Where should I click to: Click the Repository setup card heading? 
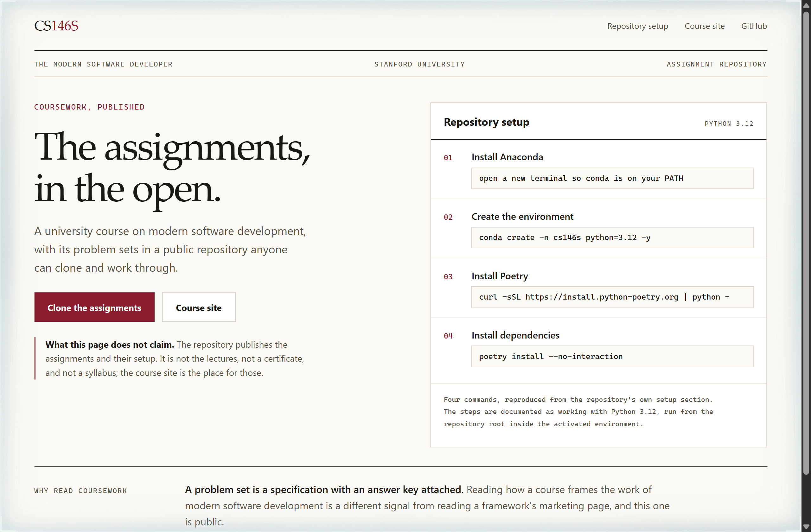tap(486, 122)
